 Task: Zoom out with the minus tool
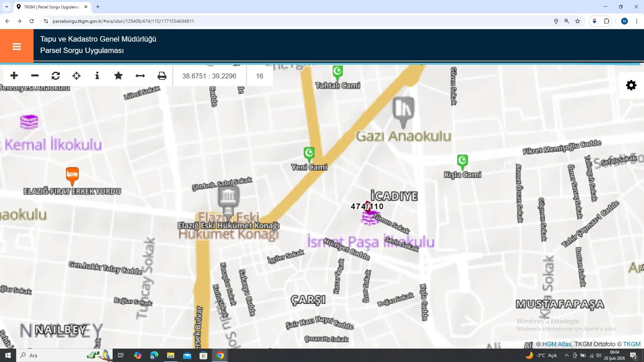click(35, 76)
